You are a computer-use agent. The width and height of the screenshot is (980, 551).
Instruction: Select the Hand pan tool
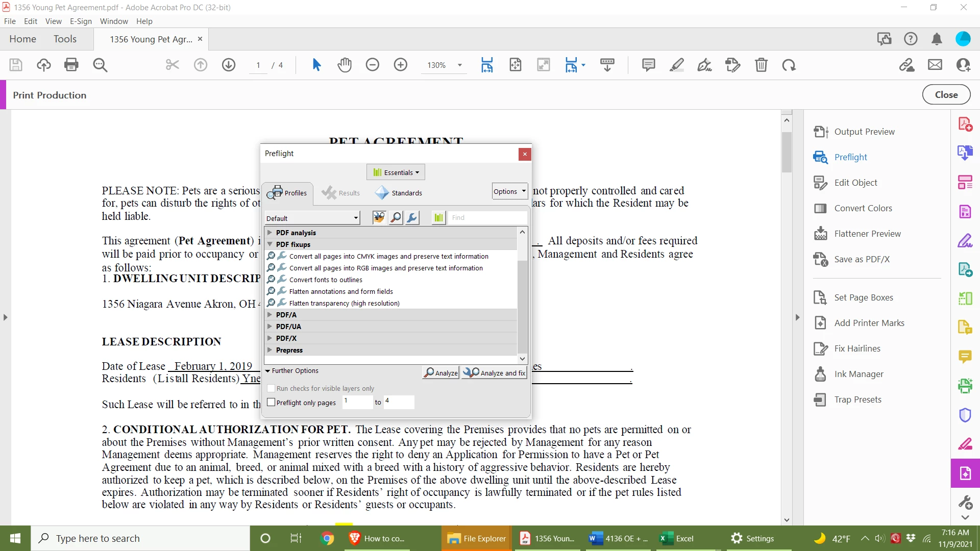(x=345, y=65)
